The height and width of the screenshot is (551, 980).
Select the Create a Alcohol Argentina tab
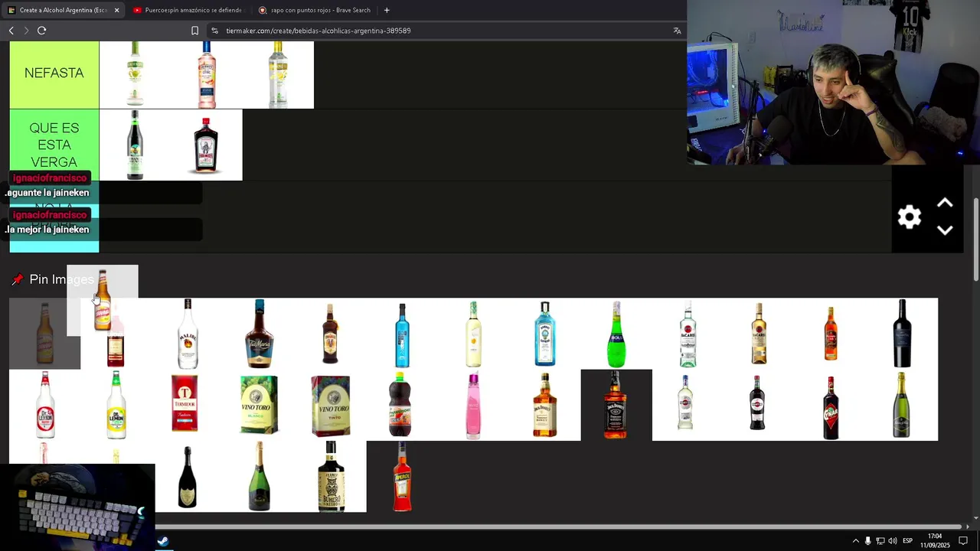(x=63, y=10)
